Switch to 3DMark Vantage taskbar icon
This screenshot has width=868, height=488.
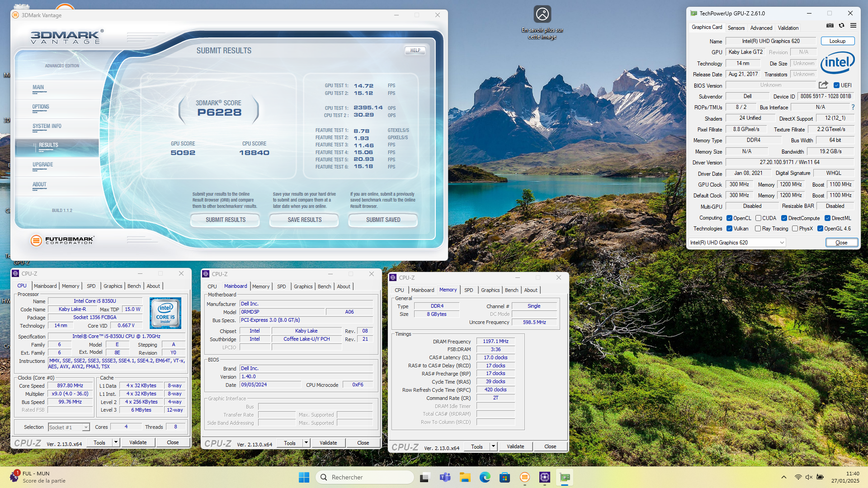[x=525, y=477]
